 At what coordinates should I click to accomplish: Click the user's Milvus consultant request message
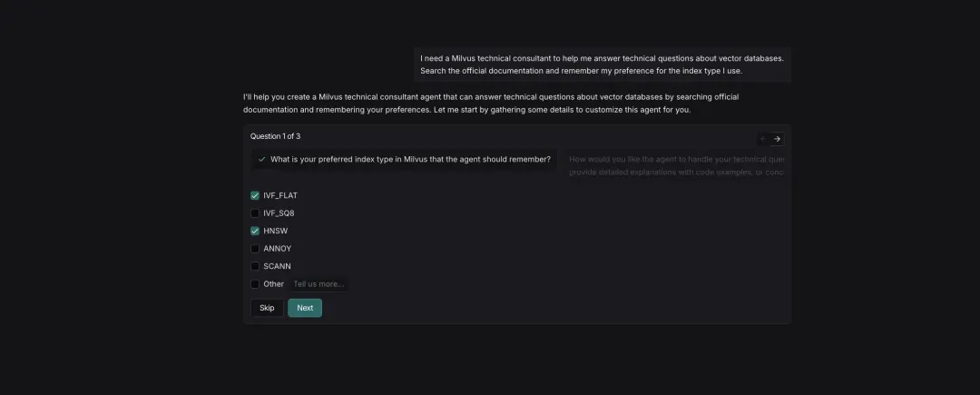coord(602,64)
